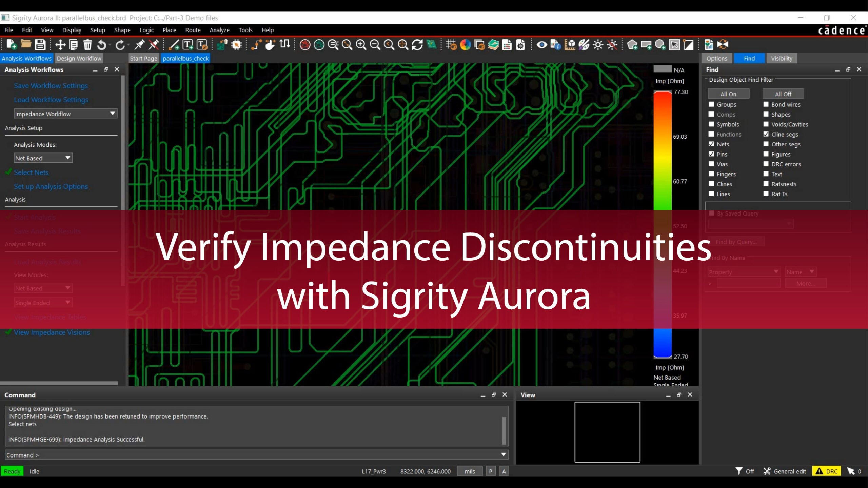Image resolution: width=868 pixels, height=488 pixels.
Task: Undo the last action
Action: click(x=101, y=44)
